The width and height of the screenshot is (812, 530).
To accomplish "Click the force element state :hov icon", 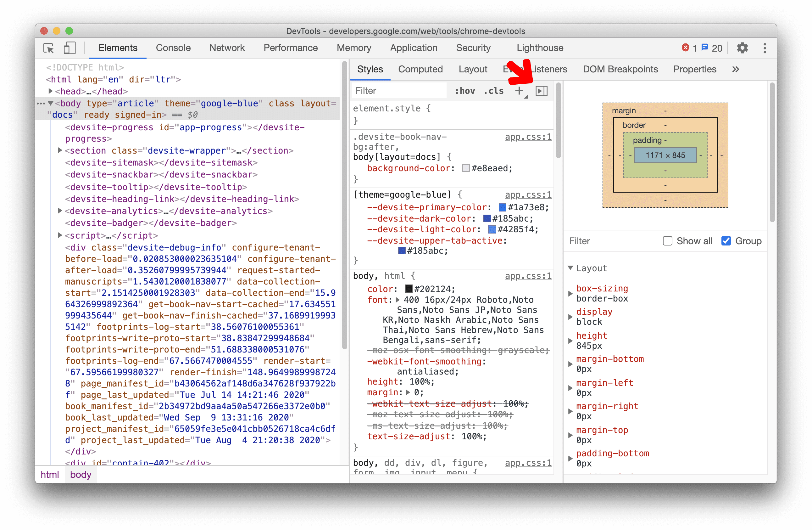I will [x=464, y=91].
